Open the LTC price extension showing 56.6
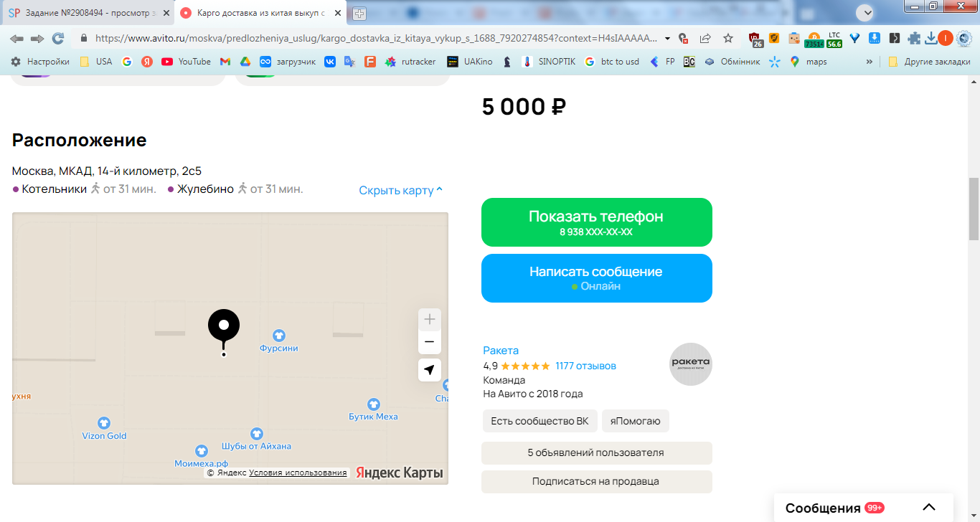The width and height of the screenshot is (980, 522). [834, 39]
